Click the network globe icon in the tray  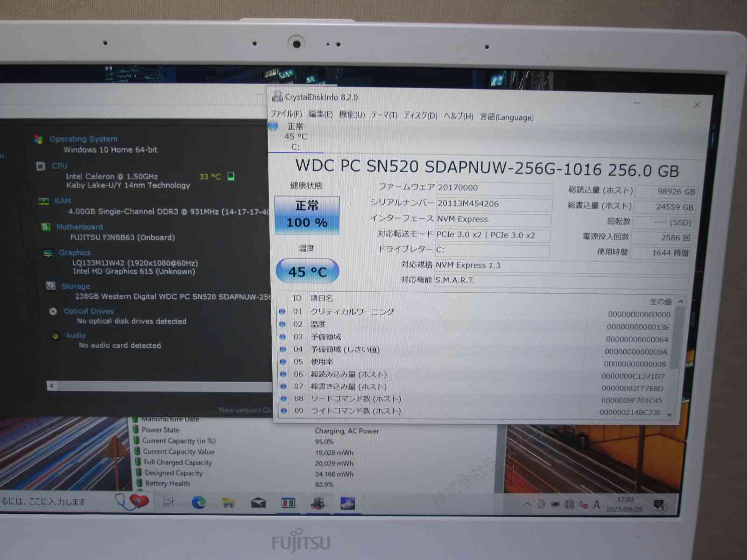[x=569, y=504]
